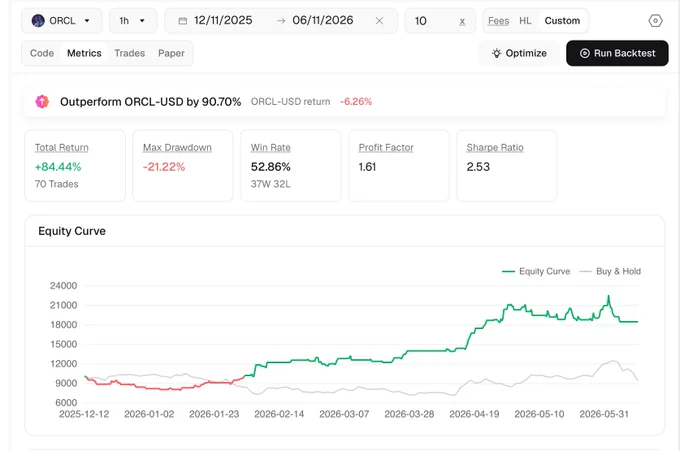Click the arrow between the date fields

pyautogui.click(x=281, y=21)
